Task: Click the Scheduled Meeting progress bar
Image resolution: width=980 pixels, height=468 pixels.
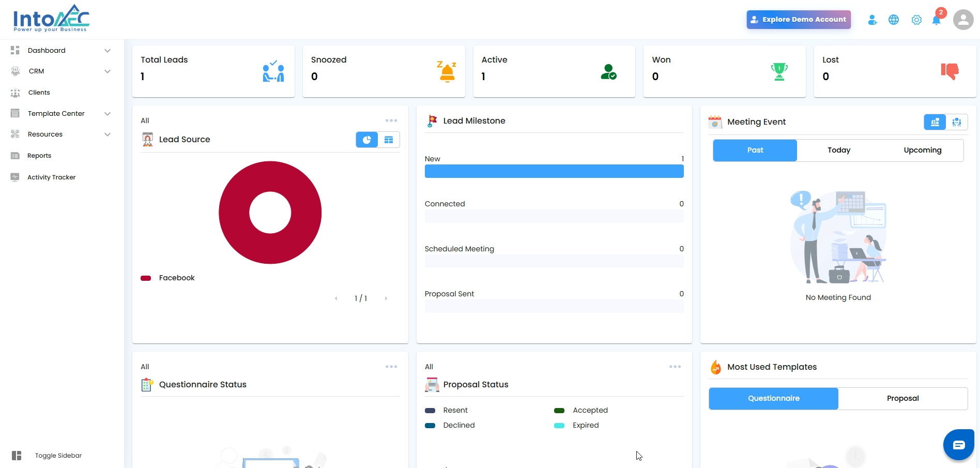Action: click(x=554, y=261)
